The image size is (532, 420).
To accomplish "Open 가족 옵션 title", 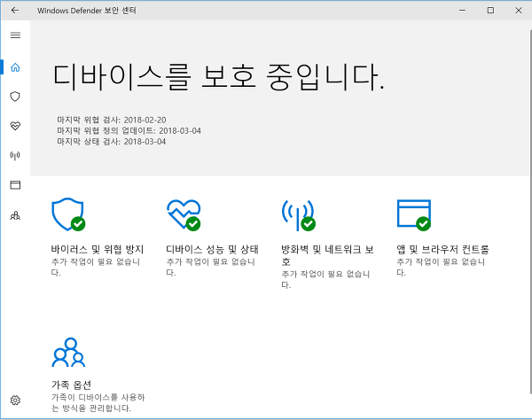I will point(71,385).
